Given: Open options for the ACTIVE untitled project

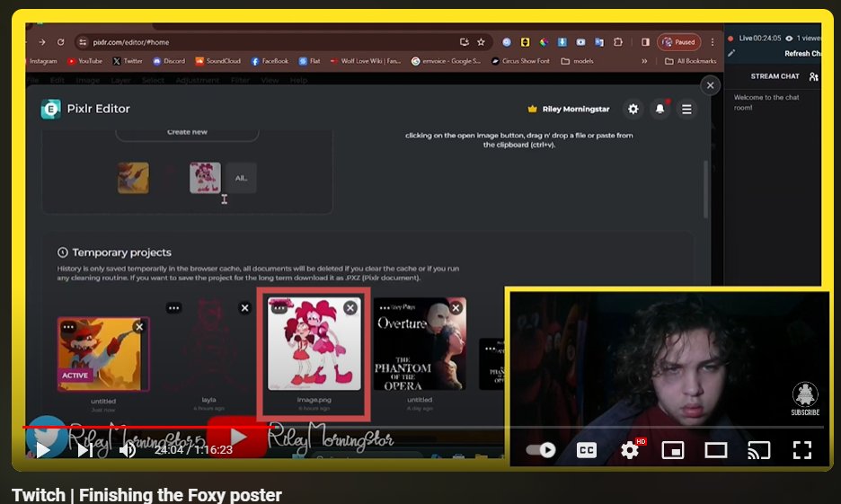Looking at the screenshot, I should [68, 327].
